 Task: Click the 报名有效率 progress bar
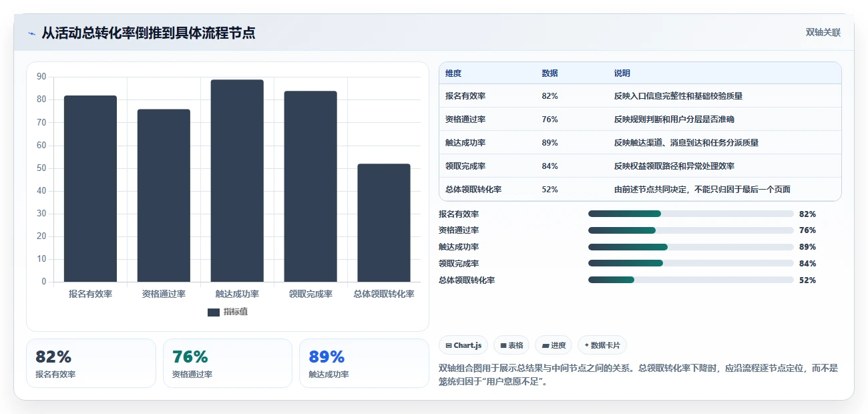pos(690,214)
